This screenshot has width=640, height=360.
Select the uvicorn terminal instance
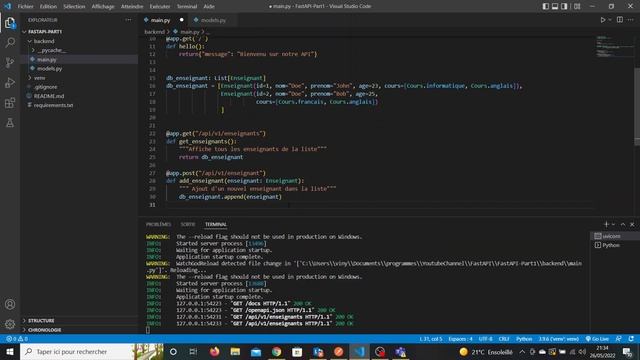point(614,236)
